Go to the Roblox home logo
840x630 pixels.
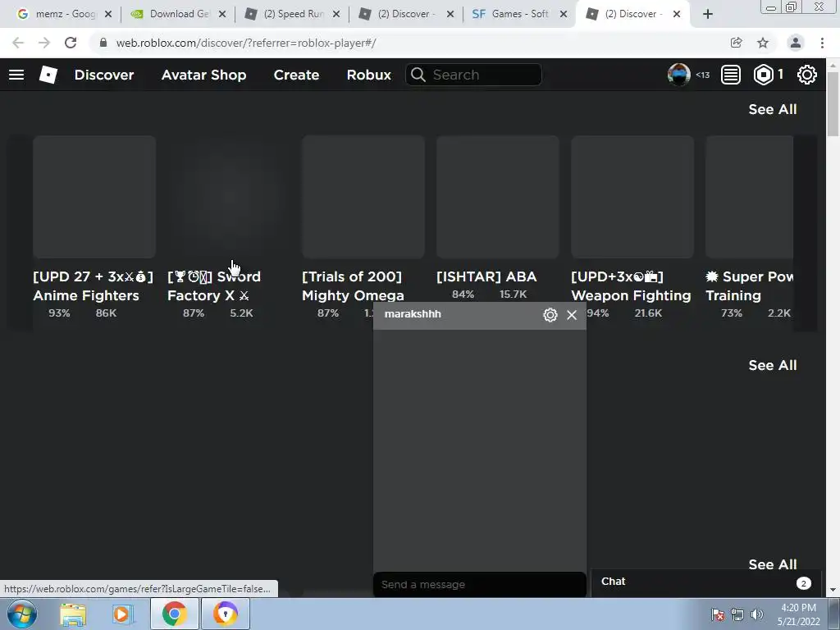tap(48, 75)
